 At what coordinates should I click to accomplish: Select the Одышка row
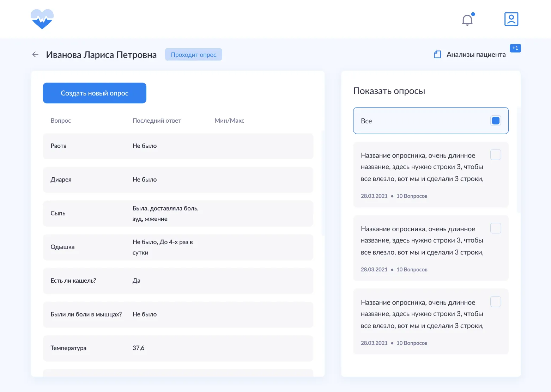click(x=178, y=247)
